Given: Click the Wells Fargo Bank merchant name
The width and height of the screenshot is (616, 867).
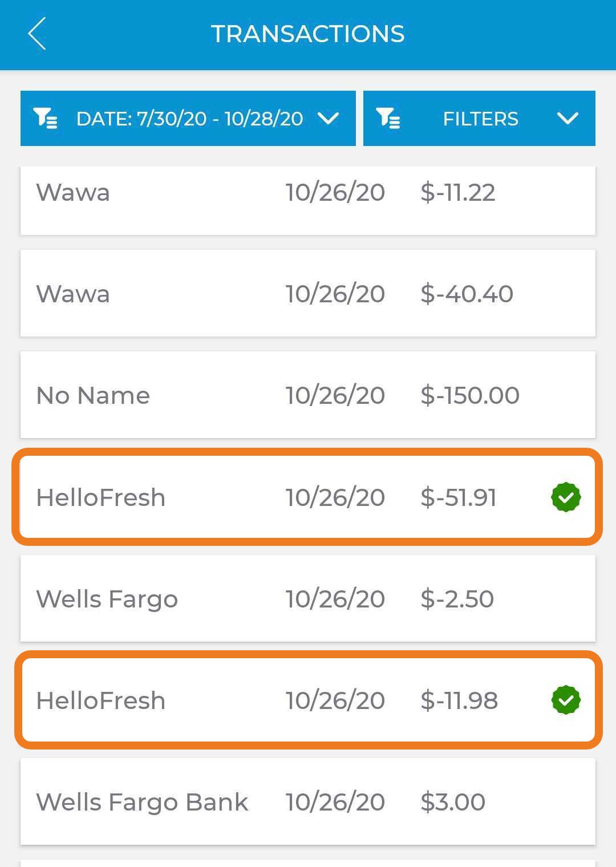Looking at the screenshot, I should 142,803.
